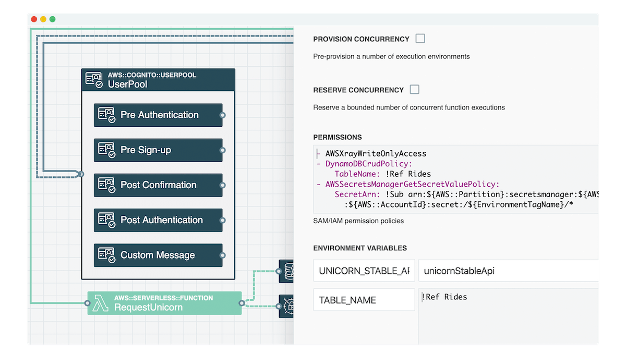Click the Custom Message trigger icon

tap(107, 255)
